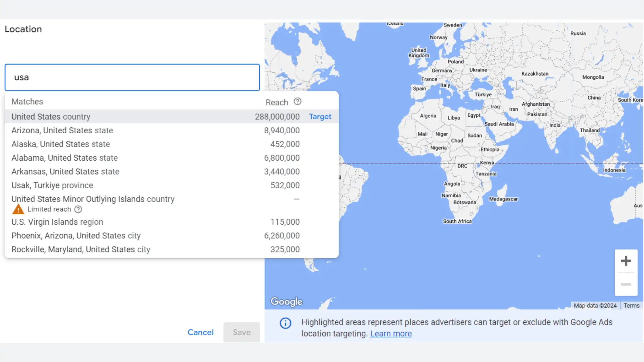Viewport: 644px width, 362px height.
Task: Open the Learn more link
Action: (x=391, y=334)
